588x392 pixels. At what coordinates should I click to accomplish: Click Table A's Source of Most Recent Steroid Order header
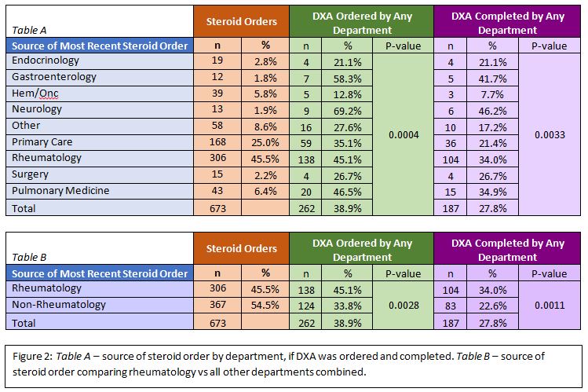(99, 46)
